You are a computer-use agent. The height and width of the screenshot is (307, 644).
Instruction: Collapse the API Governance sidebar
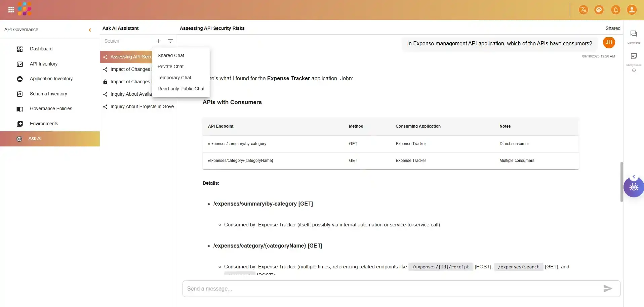click(x=90, y=30)
